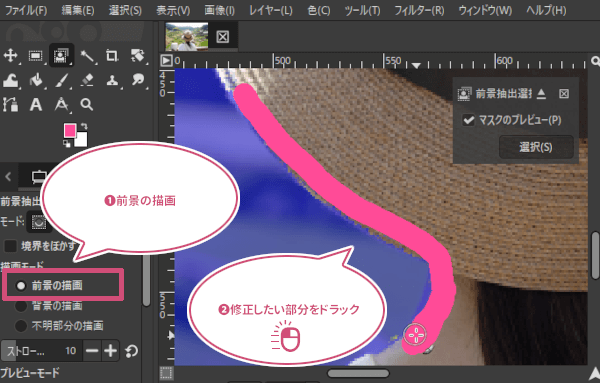
Task: Select the Bucket Fill tool
Action: point(36,80)
